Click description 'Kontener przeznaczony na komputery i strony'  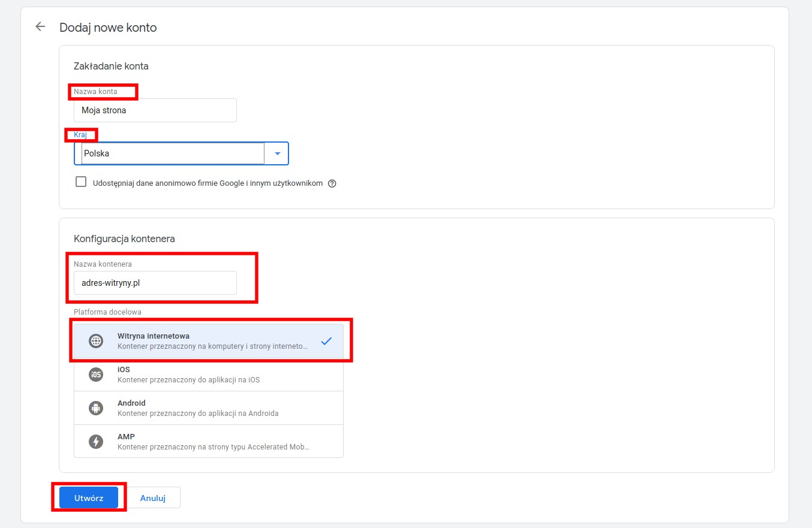click(x=213, y=346)
